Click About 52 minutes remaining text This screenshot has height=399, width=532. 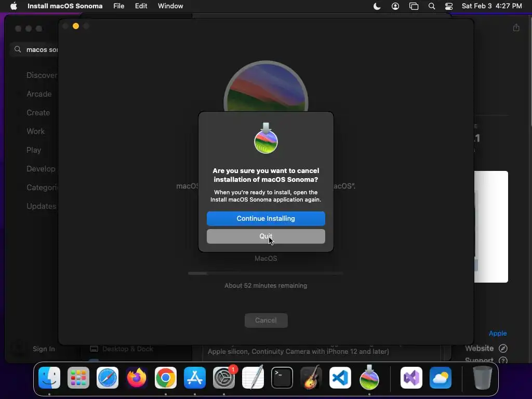(265, 286)
